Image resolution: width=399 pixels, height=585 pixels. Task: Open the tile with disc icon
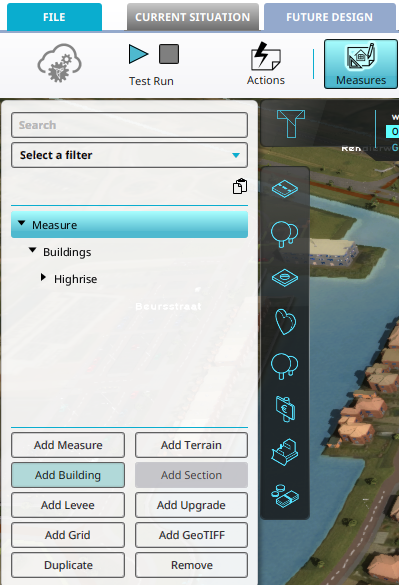[285, 278]
